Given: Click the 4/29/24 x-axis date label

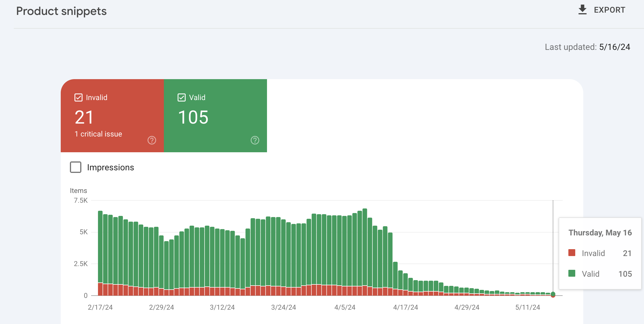Looking at the screenshot, I should pyautogui.click(x=467, y=307).
